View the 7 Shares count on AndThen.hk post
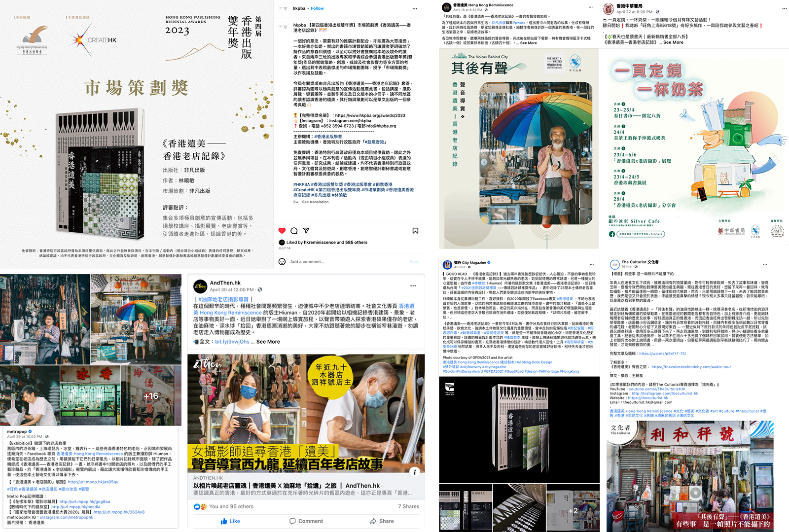The height and width of the screenshot is (532, 789). (x=409, y=506)
